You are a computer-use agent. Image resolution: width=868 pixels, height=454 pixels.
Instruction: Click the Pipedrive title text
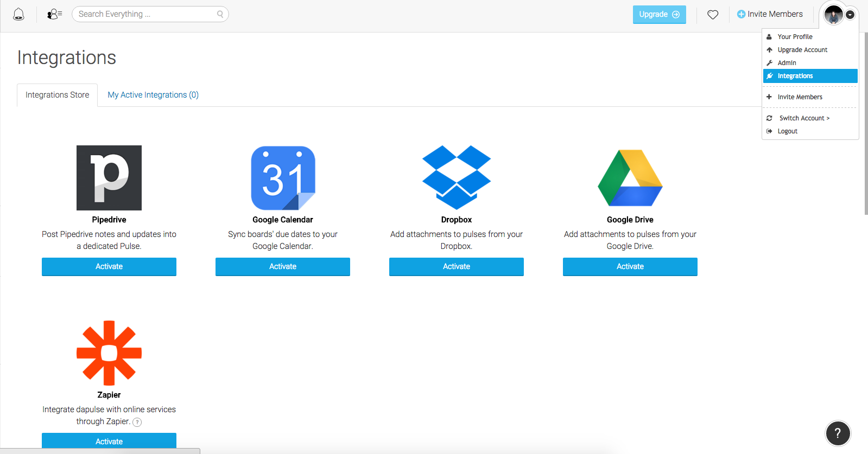[x=109, y=220]
